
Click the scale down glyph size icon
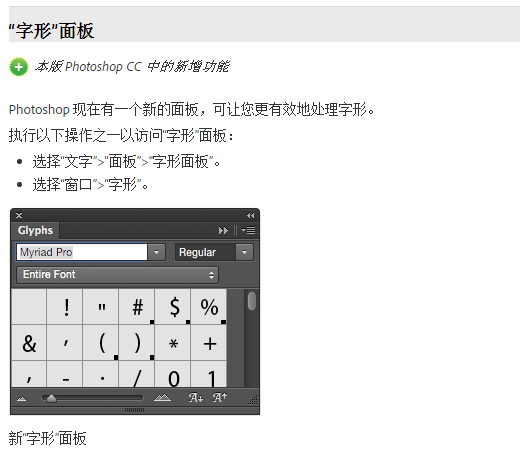(x=196, y=397)
